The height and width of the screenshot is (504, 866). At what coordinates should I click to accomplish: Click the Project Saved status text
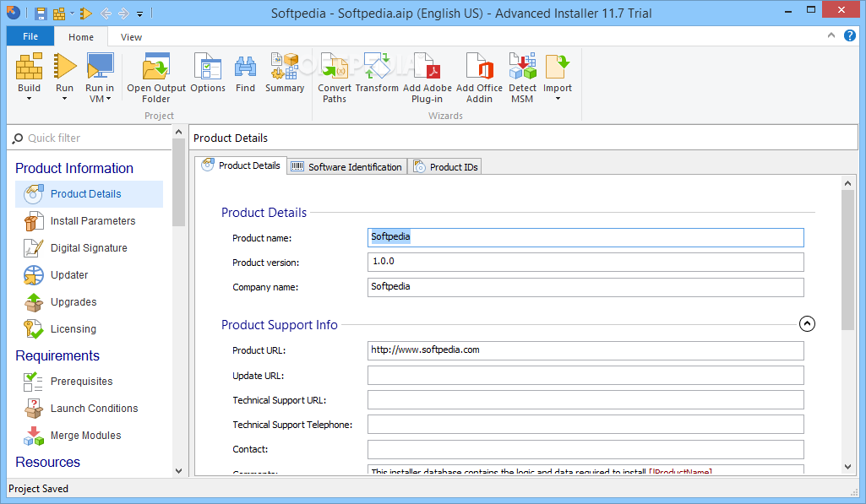(x=38, y=489)
